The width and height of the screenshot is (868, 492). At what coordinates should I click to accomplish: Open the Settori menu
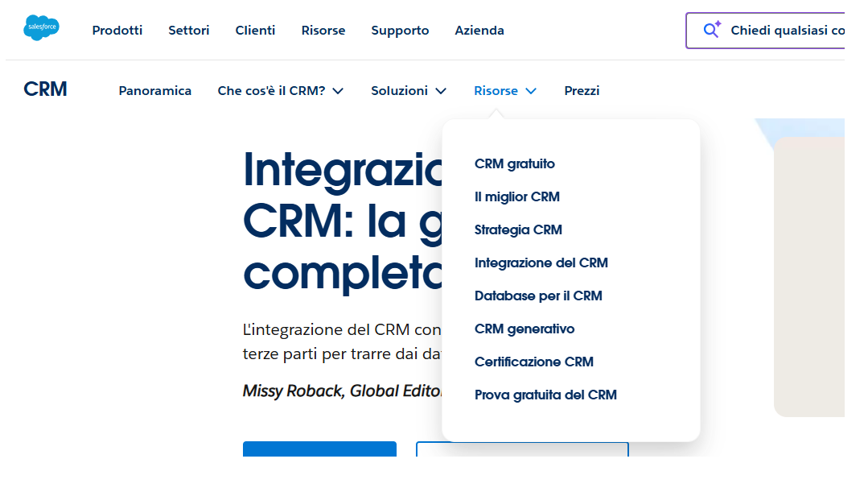pos(189,31)
